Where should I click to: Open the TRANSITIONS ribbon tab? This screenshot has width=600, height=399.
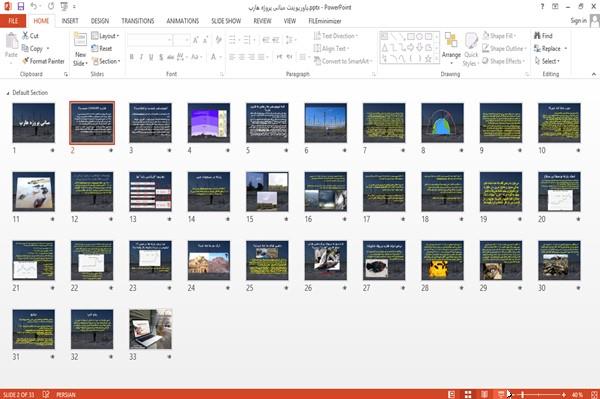pyautogui.click(x=138, y=21)
